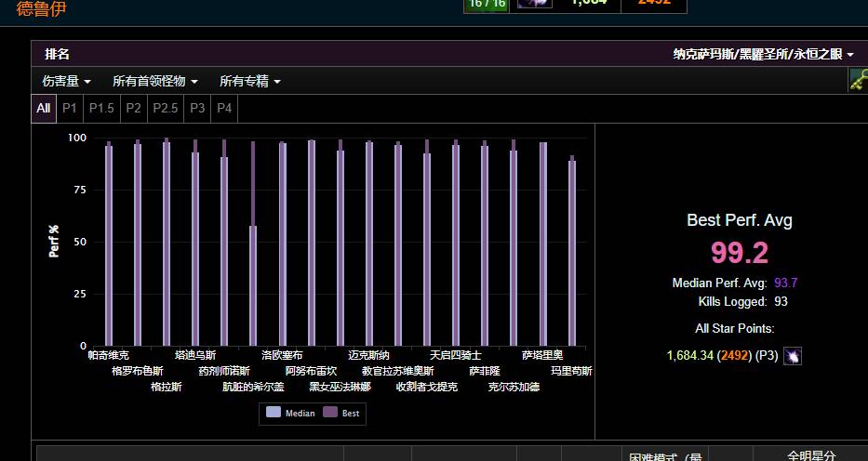Click the Median legend color swatch
Image resolution: width=868 pixels, height=461 pixels.
pos(274,413)
